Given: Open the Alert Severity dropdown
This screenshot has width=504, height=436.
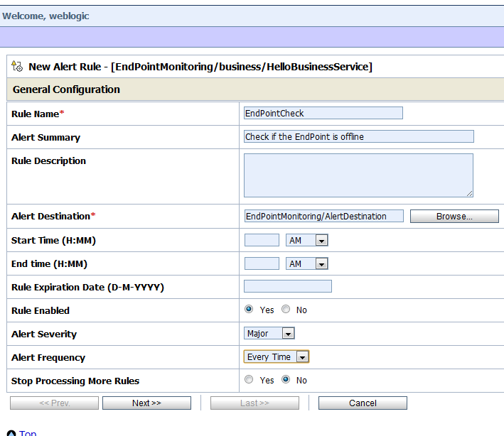Looking at the screenshot, I should pos(269,333).
